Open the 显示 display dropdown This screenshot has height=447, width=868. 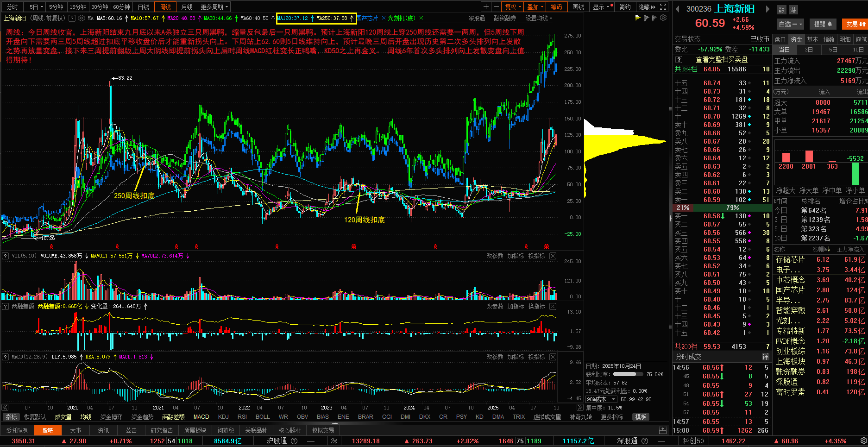(603, 7)
